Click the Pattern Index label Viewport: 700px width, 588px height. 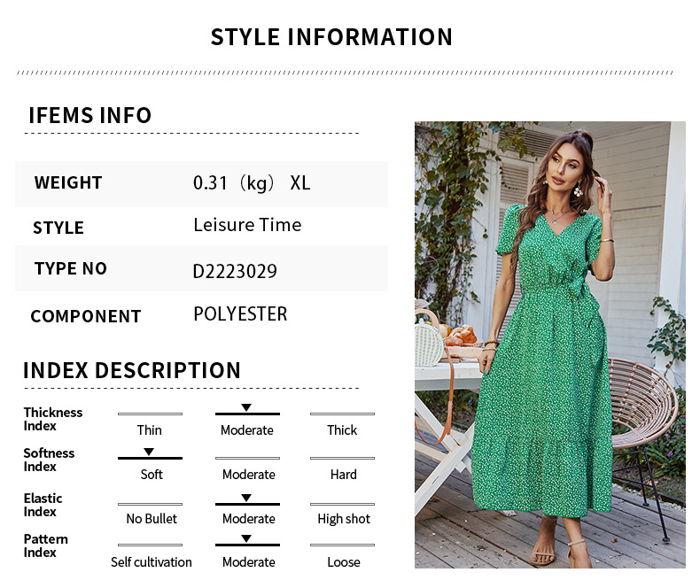45,545
